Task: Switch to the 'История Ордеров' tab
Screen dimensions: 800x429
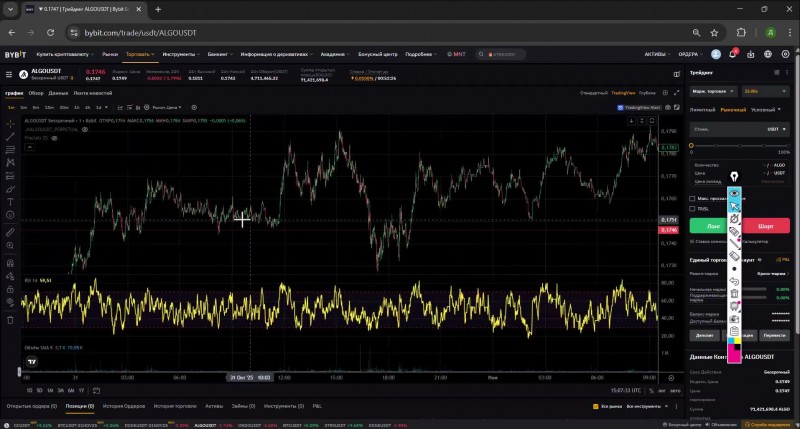Action: (x=123, y=407)
